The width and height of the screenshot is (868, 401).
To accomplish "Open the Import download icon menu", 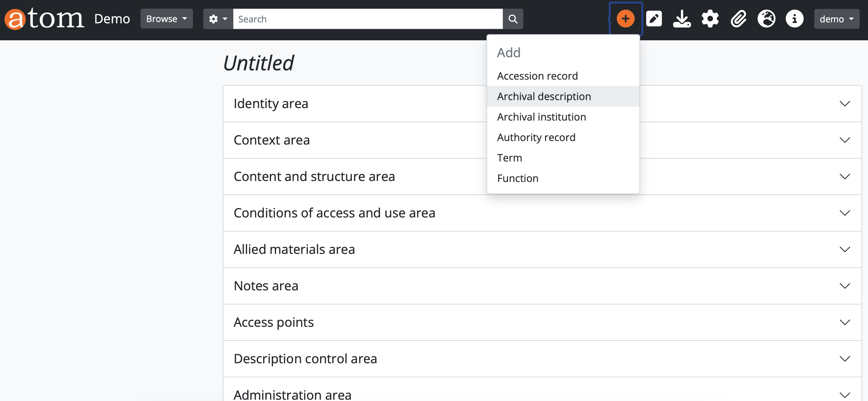I will click(682, 19).
